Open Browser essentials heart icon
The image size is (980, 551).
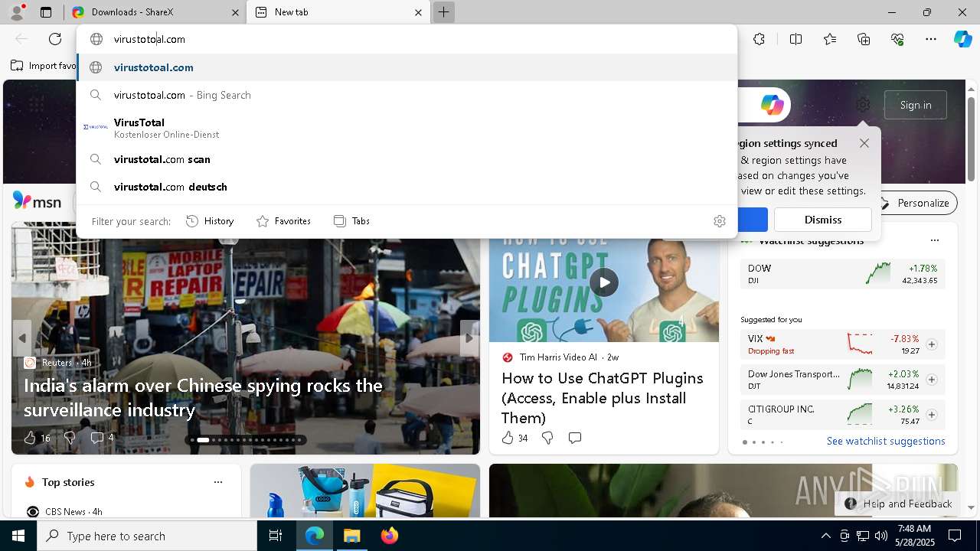pos(897,39)
